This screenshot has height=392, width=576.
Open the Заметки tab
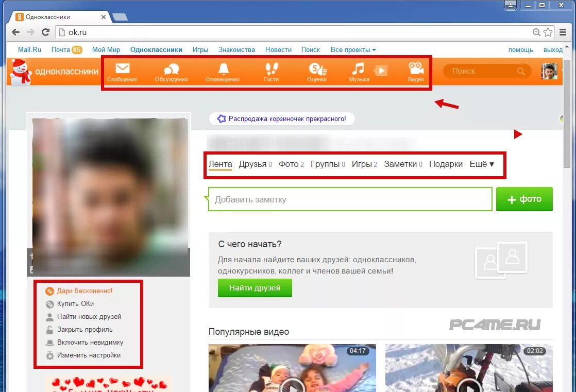[403, 164]
